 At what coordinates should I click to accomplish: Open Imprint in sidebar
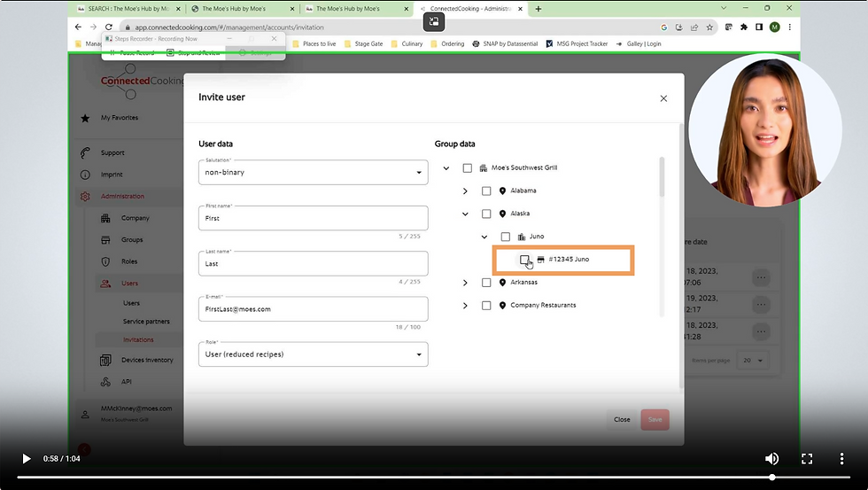pos(112,175)
